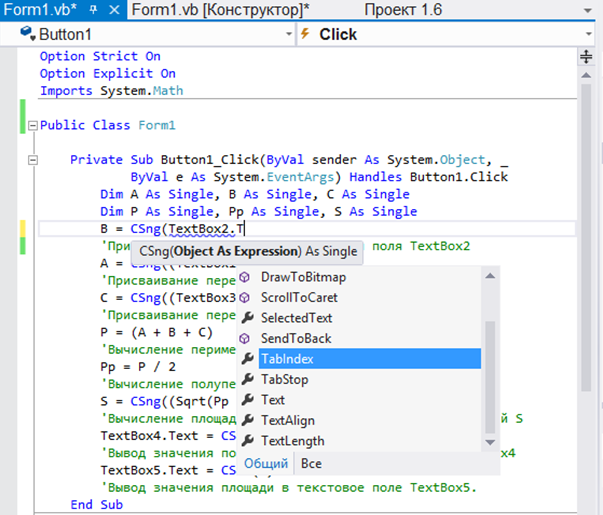Screen dimensions: 603x515
Task: Click the Button1 object icon
Action: pos(27,33)
